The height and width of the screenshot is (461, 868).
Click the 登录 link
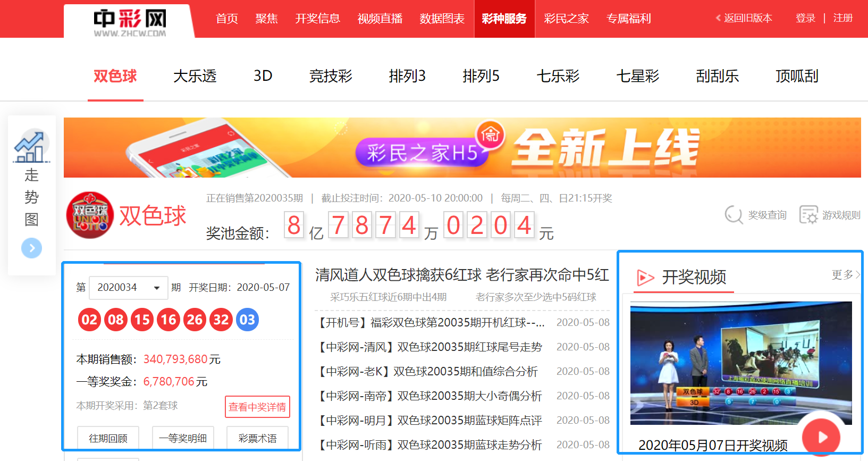[805, 18]
